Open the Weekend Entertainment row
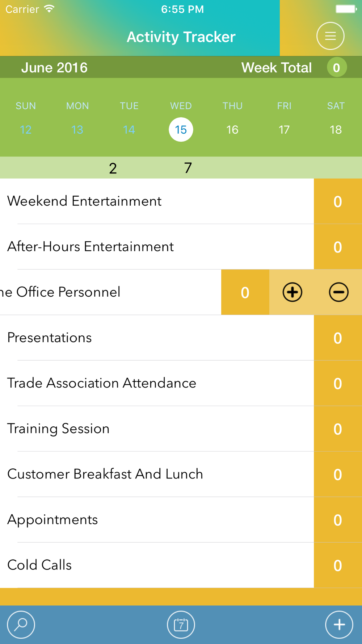The width and height of the screenshot is (362, 644). click(x=157, y=201)
